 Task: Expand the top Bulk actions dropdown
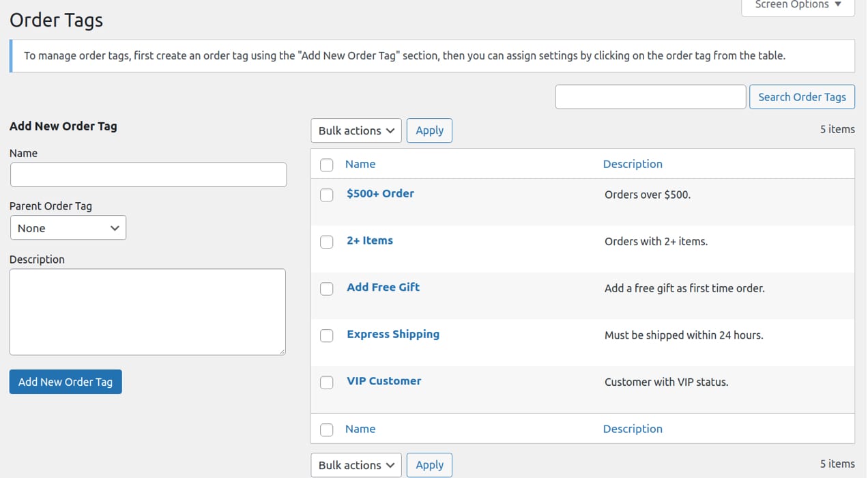[x=356, y=130]
